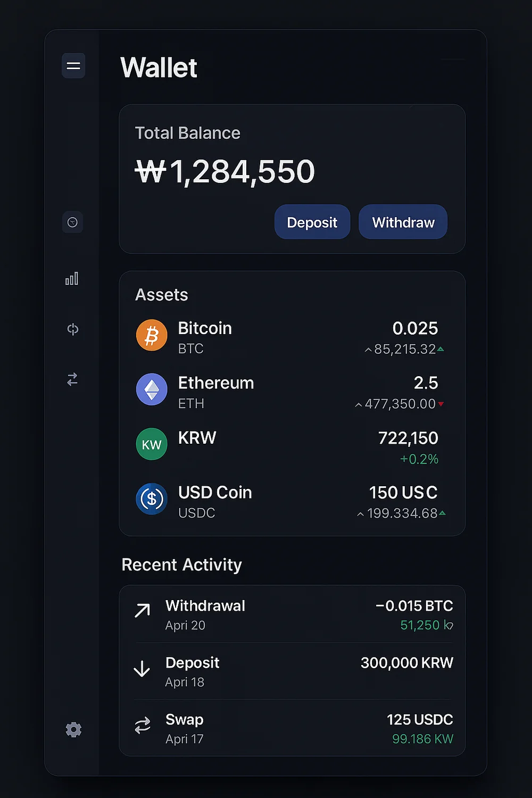Click the green KW currency icon
The image size is (532, 798).
152,444
